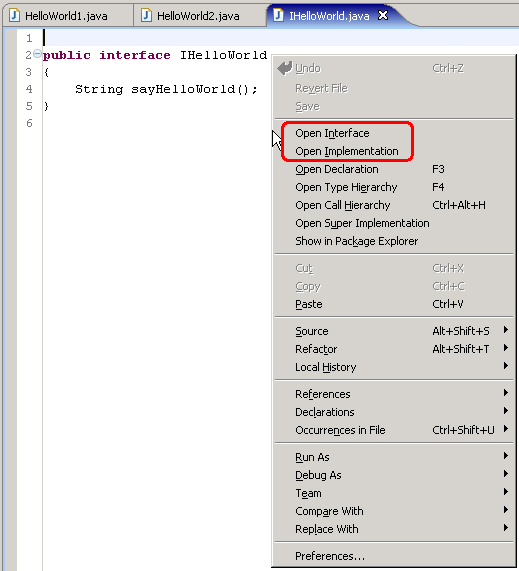Close the IHelloWorld.java editor tab
519x571 pixels.
(x=383, y=15)
